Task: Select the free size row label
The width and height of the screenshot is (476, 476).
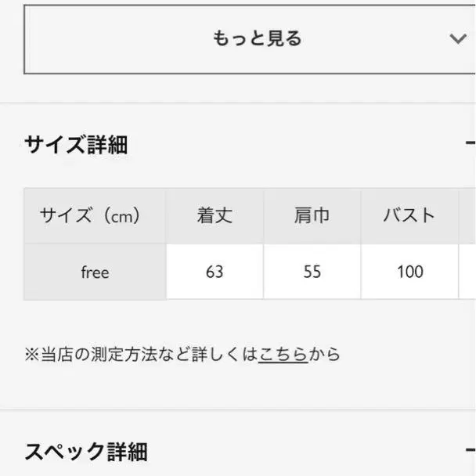Action: pyautogui.click(x=95, y=272)
